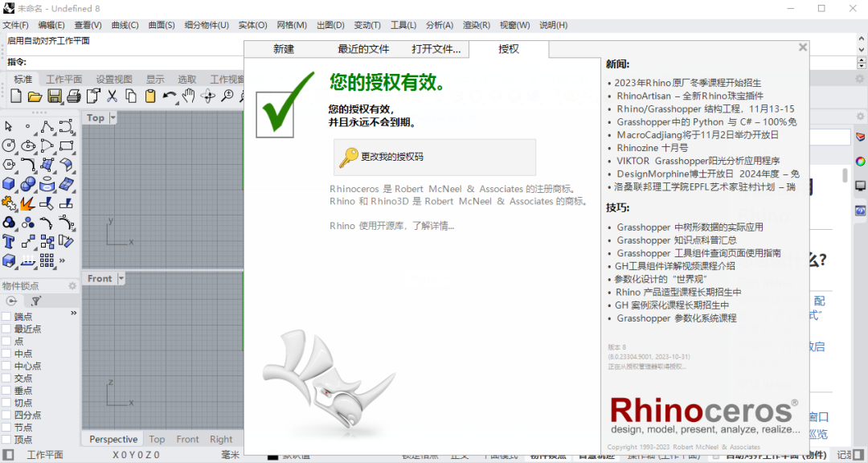
Task: Expand the Front viewport title menu
Action: point(121,278)
